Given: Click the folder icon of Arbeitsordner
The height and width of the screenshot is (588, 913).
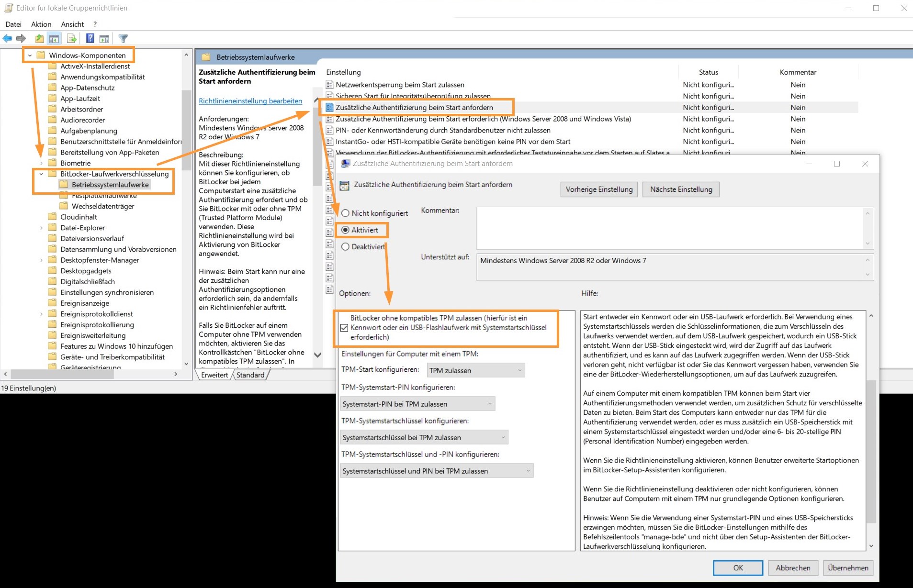Looking at the screenshot, I should pos(53,109).
